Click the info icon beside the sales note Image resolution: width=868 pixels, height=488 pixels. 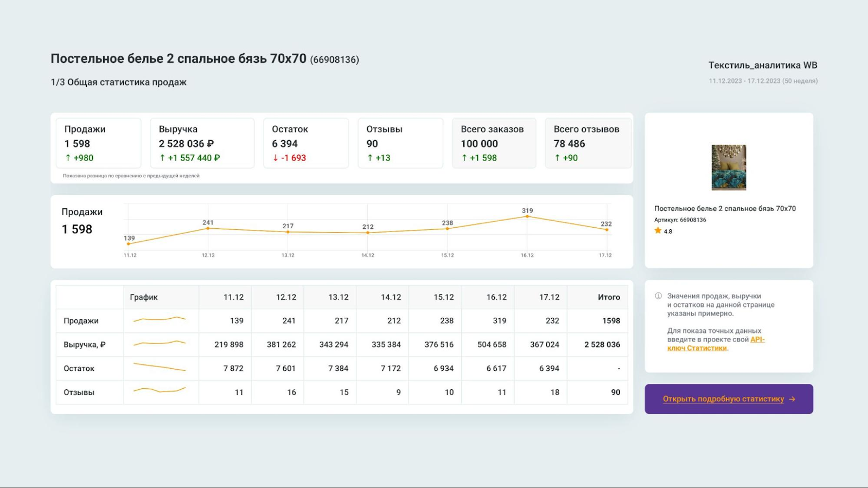tap(658, 296)
